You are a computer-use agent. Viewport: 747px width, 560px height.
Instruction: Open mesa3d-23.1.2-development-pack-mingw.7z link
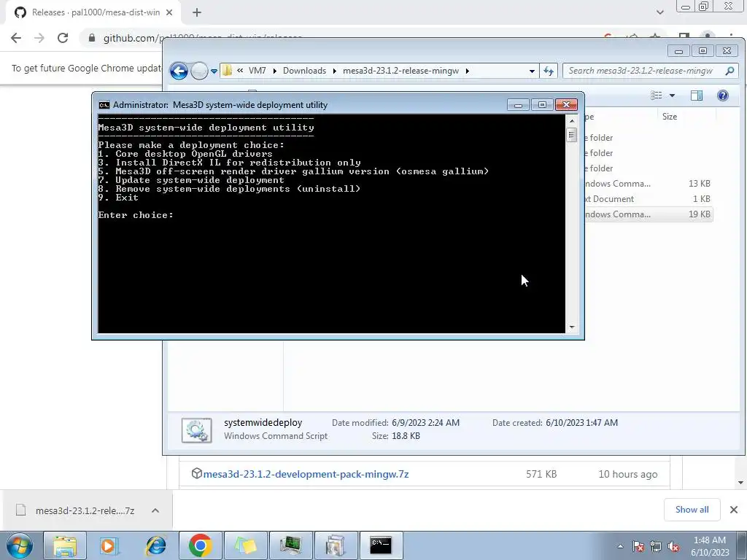point(306,474)
